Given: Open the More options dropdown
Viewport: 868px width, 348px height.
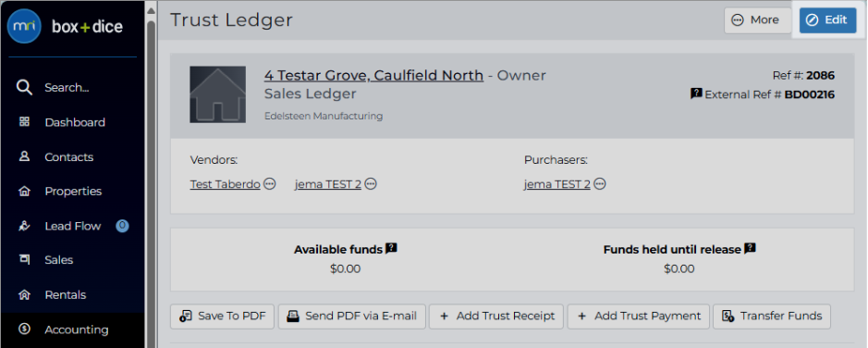Looking at the screenshot, I should click(757, 20).
